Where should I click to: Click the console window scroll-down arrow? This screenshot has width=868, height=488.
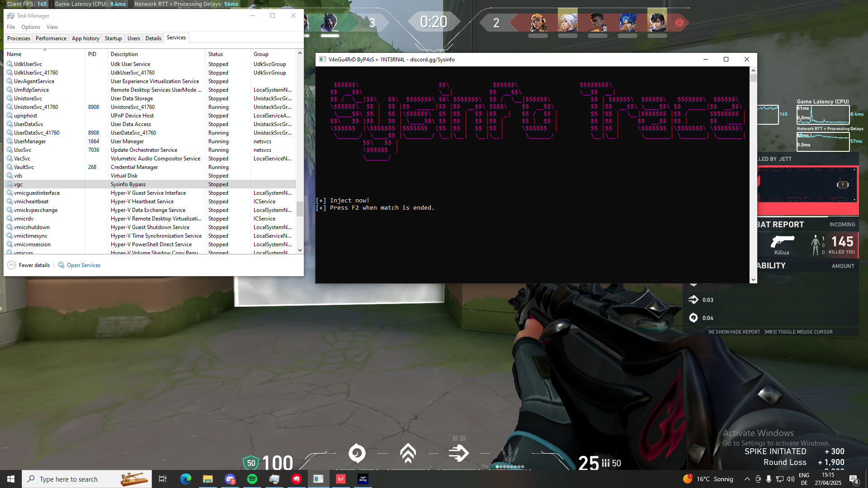(x=753, y=279)
